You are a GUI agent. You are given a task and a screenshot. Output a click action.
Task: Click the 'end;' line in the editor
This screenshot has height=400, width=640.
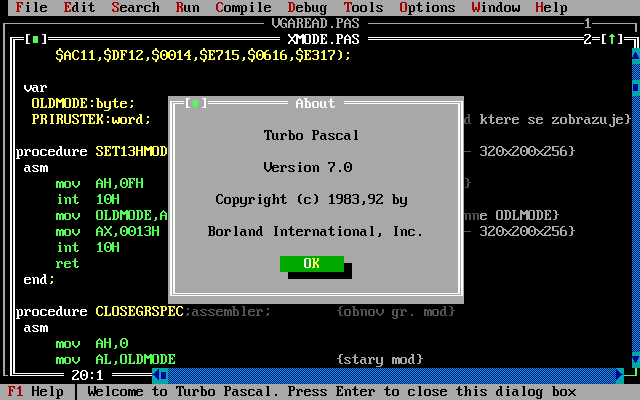39,280
